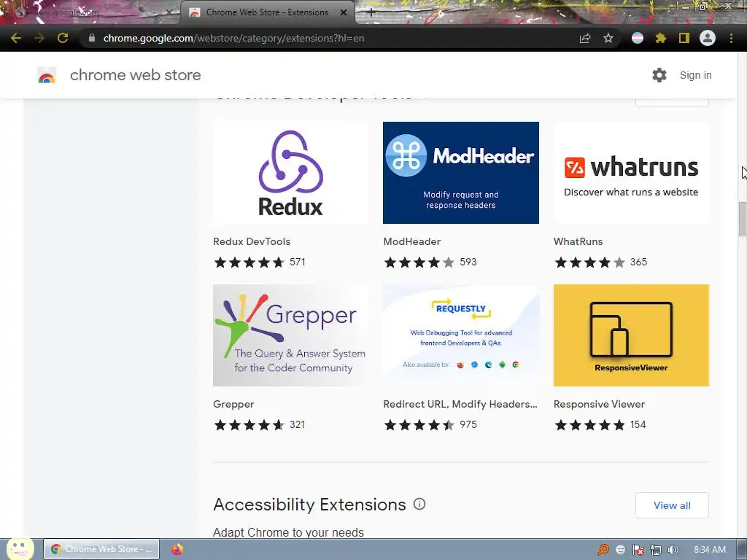The width and height of the screenshot is (747, 560).
Task: Open the Start menu smiley button
Action: click(20, 549)
